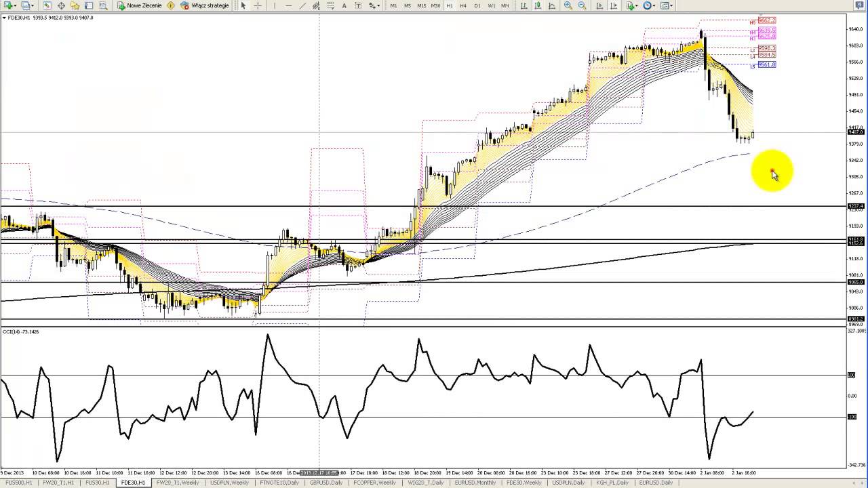Toggle chart auto scroll icon

pos(599,5)
